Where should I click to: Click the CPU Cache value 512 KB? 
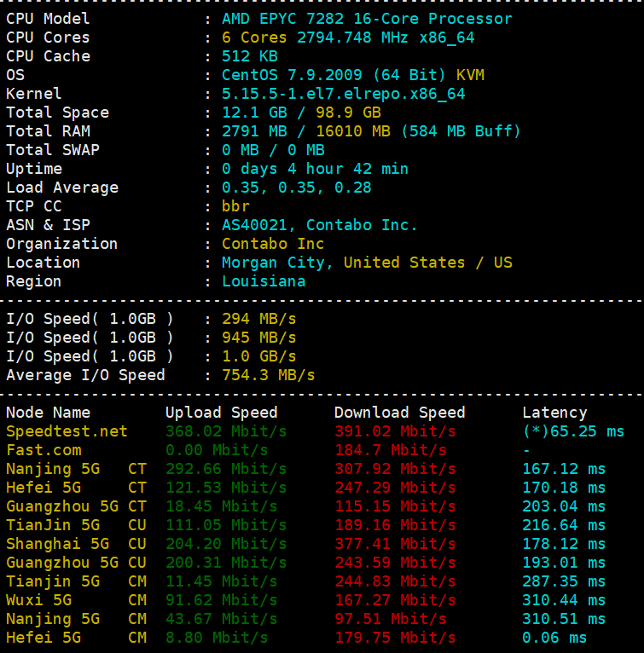[x=250, y=56]
